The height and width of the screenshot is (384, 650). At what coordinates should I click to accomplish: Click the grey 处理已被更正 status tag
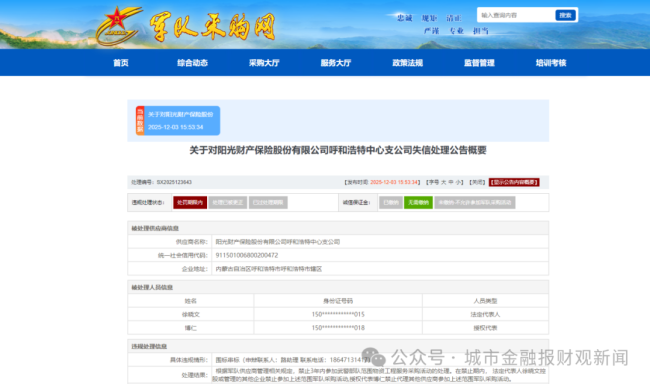228,202
